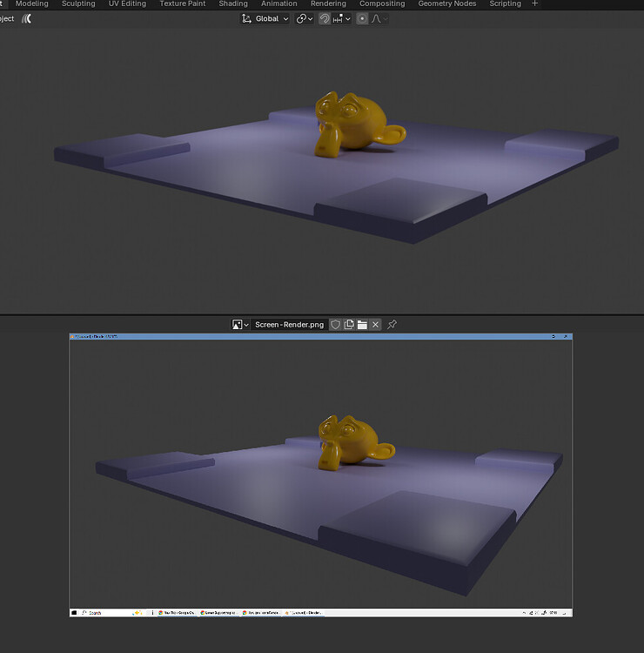644x653 pixels.
Task: Toggle snapping with the magnet icon
Action: coord(325,19)
